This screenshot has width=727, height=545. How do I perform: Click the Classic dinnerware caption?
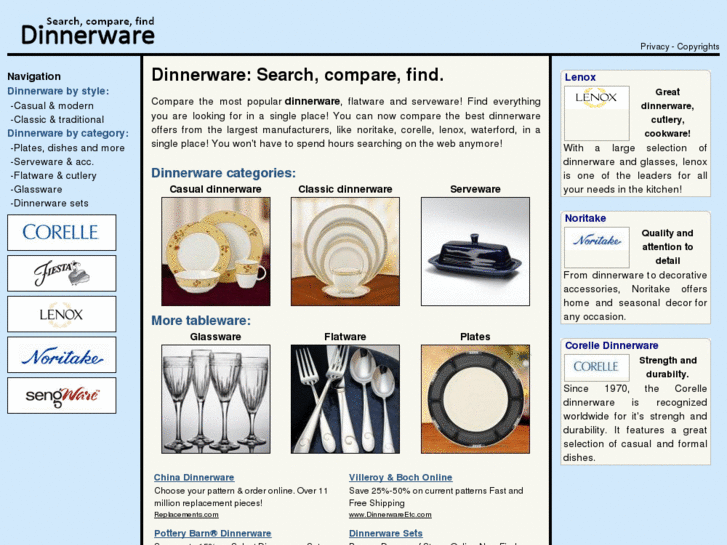pyautogui.click(x=345, y=189)
